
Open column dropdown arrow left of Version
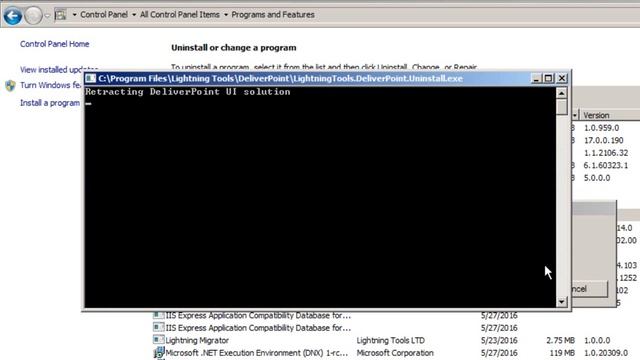tap(575, 116)
